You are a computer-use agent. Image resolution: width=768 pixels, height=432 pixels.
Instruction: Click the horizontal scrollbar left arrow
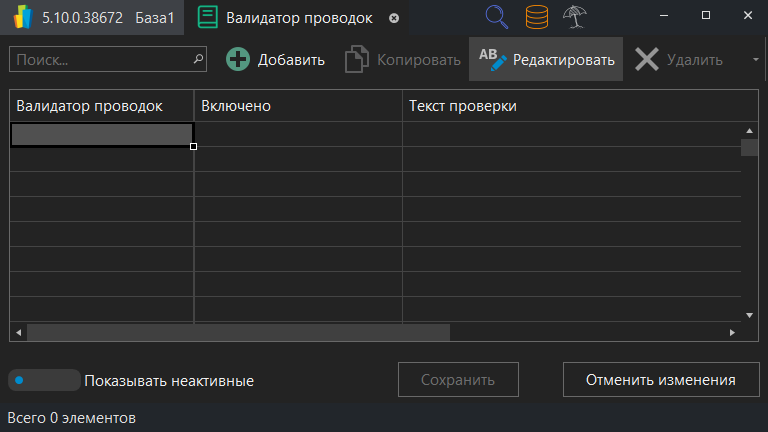[19, 333]
